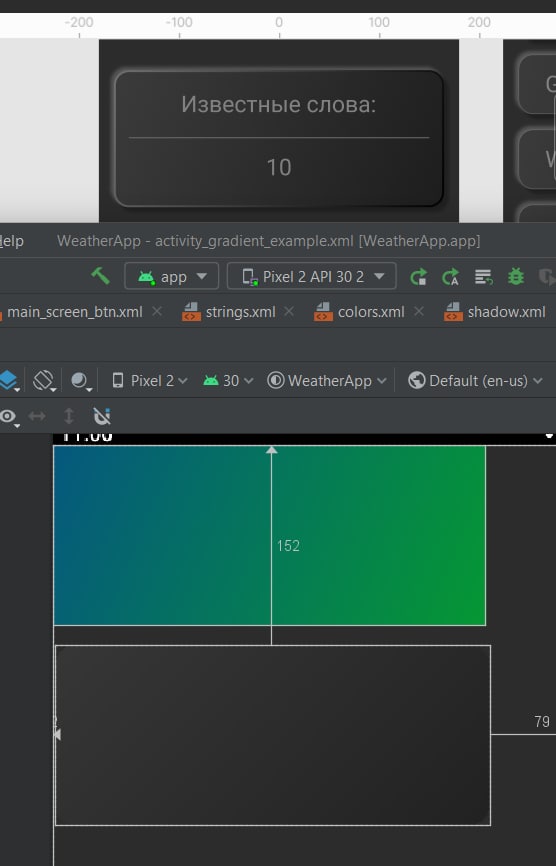This screenshot has width=556, height=866.
Task: Select the dark rounded view below the gradient
Action: coord(273,735)
